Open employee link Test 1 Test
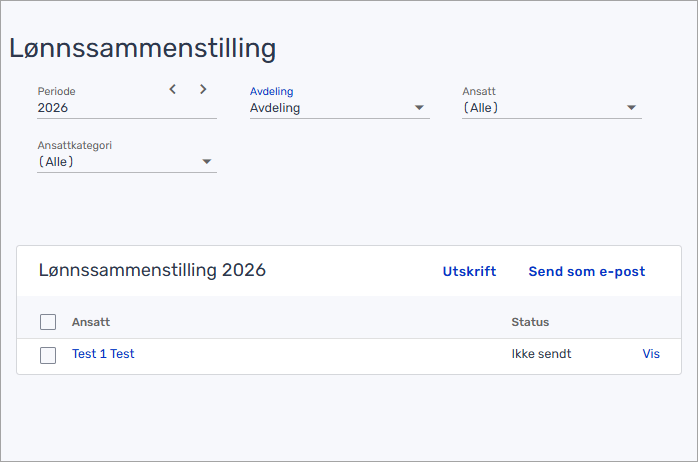Image resolution: width=698 pixels, height=462 pixels. (x=103, y=354)
